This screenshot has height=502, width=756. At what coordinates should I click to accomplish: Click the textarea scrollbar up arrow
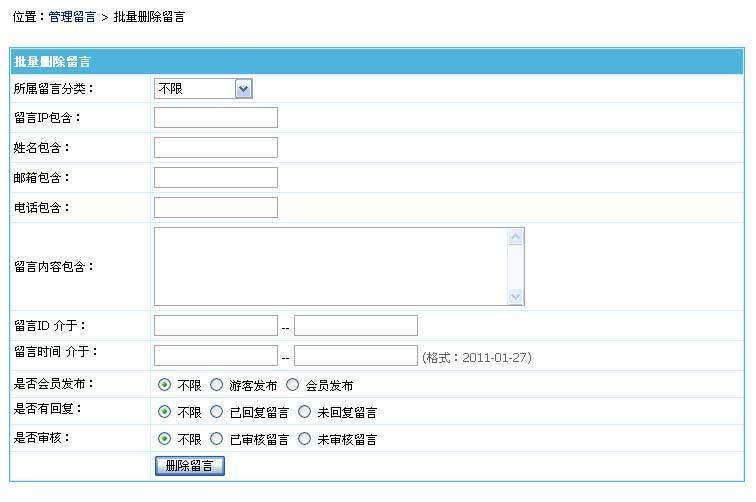[x=516, y=237]
